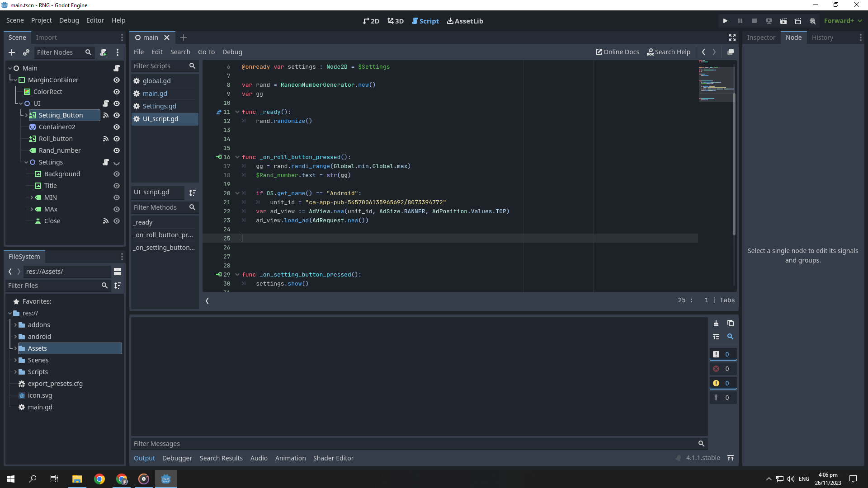868x488 pixels.
Task: Expand the bottom panel with the arrow icon
Action: click(731, 458)
